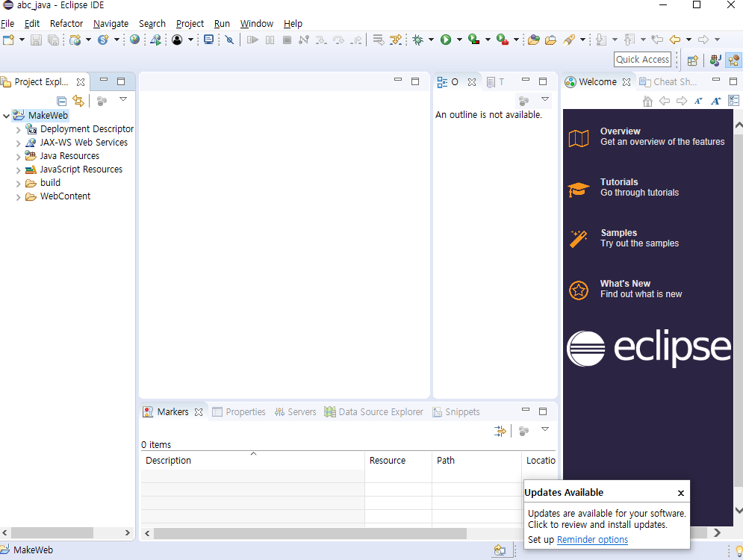Viewport: 743px width, 560px height.
Task: Select JavaScript Resources in the tree
Action: coord(81,169)
